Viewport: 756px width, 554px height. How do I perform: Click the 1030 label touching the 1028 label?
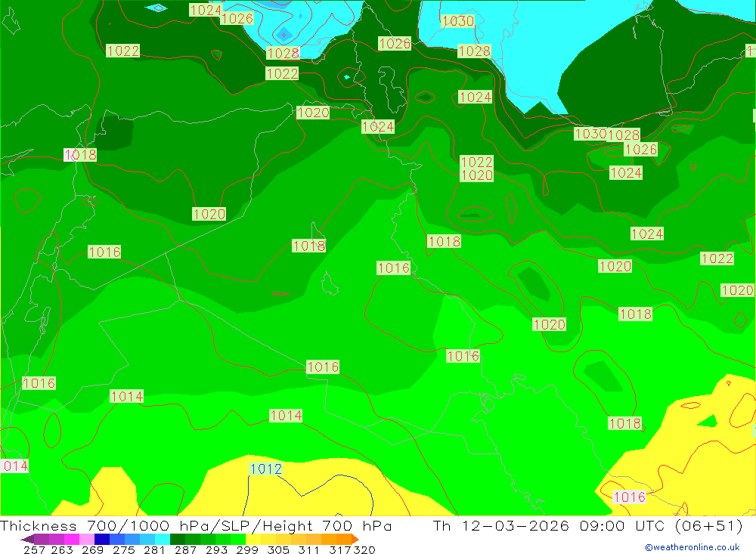coord(590,134)
